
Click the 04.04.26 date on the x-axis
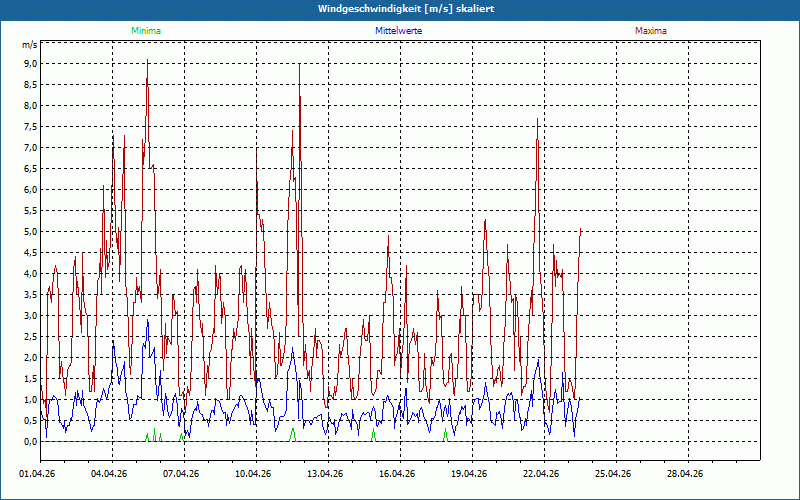tap(111, 474)
